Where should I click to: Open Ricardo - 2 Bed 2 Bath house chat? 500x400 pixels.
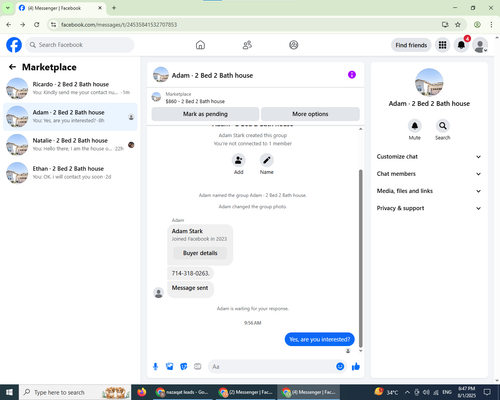70,89
